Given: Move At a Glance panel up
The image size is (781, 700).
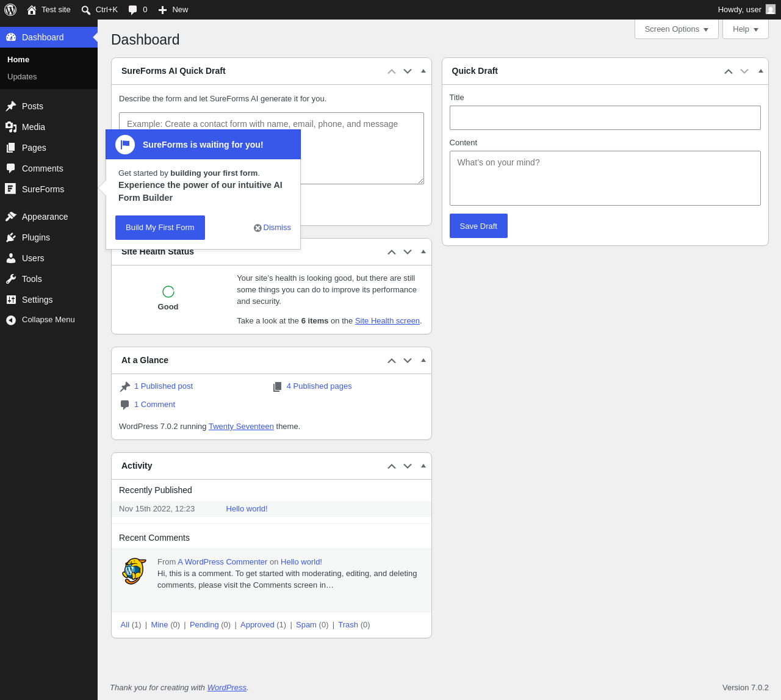Looking at the screenshot, I should (392, 361).
